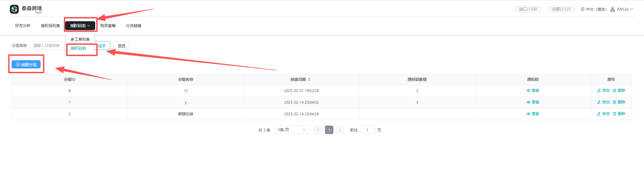Click the 创建分组 button

tap(26, 64)
